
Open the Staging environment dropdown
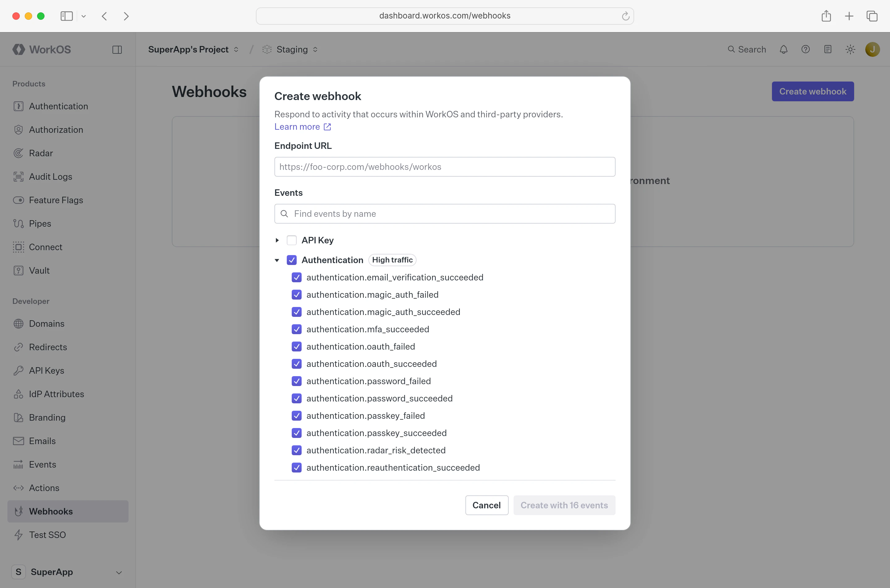point(290,49)
